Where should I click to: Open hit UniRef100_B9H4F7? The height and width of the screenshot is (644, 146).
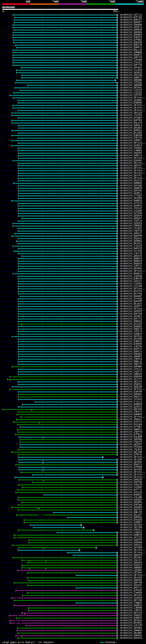point(131,22)
